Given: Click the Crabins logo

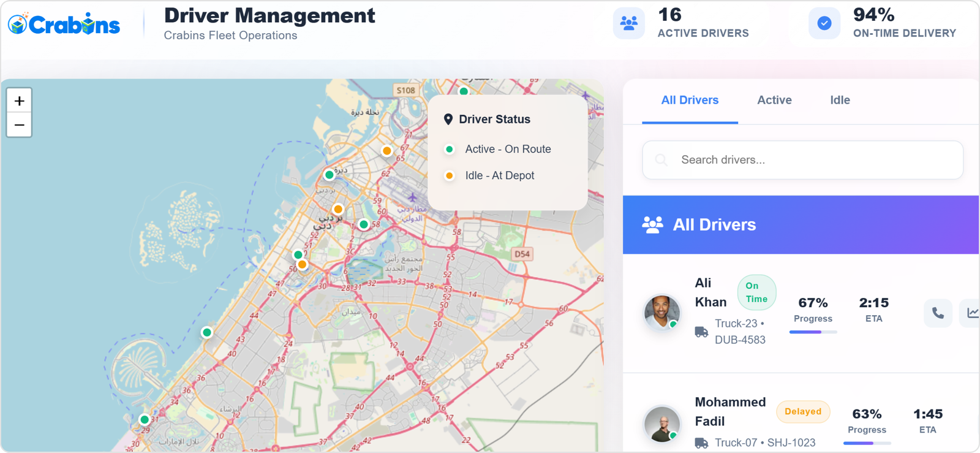Looking at the screenshot, I should tap(64, 25).
